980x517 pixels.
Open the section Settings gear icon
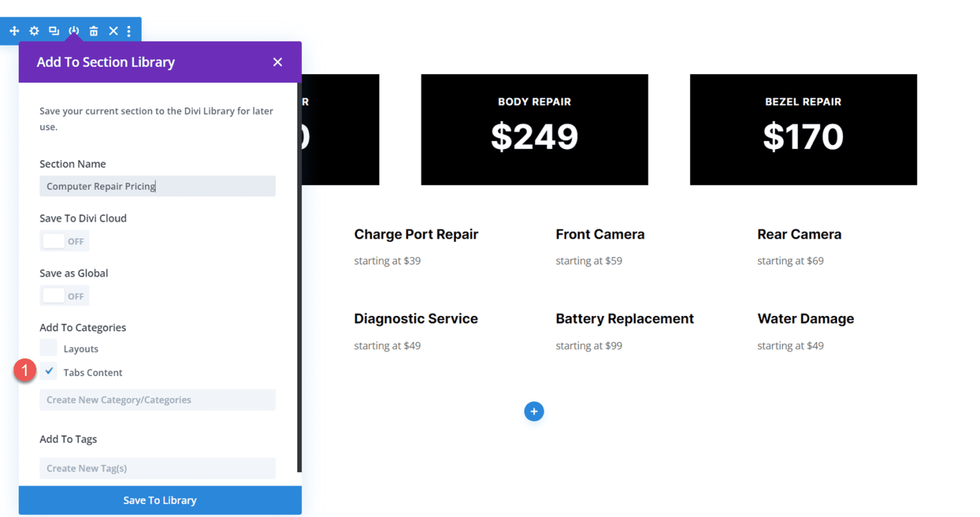tap(34, 30)
